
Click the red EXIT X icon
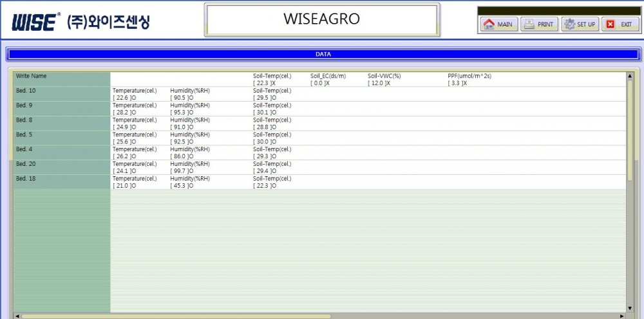pos(611,24)
